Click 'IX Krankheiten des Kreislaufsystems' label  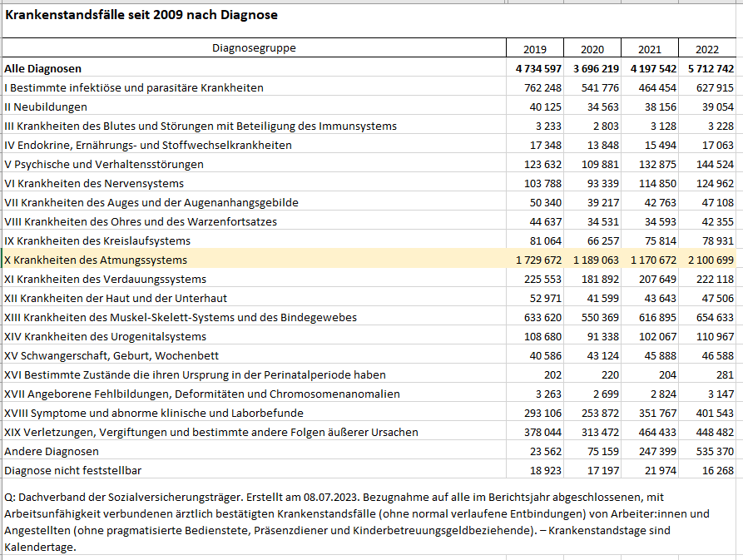97,240
